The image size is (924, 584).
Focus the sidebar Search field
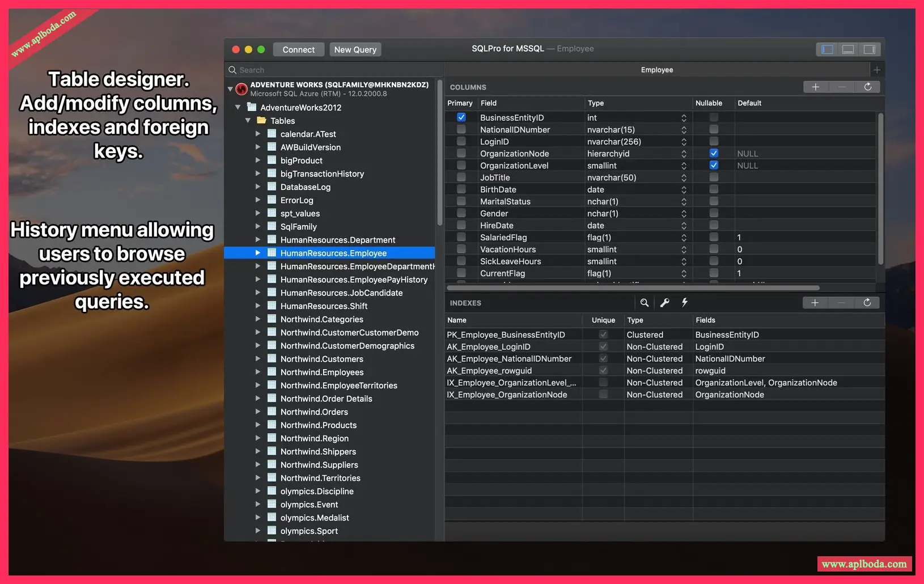[x=334, y=70]
